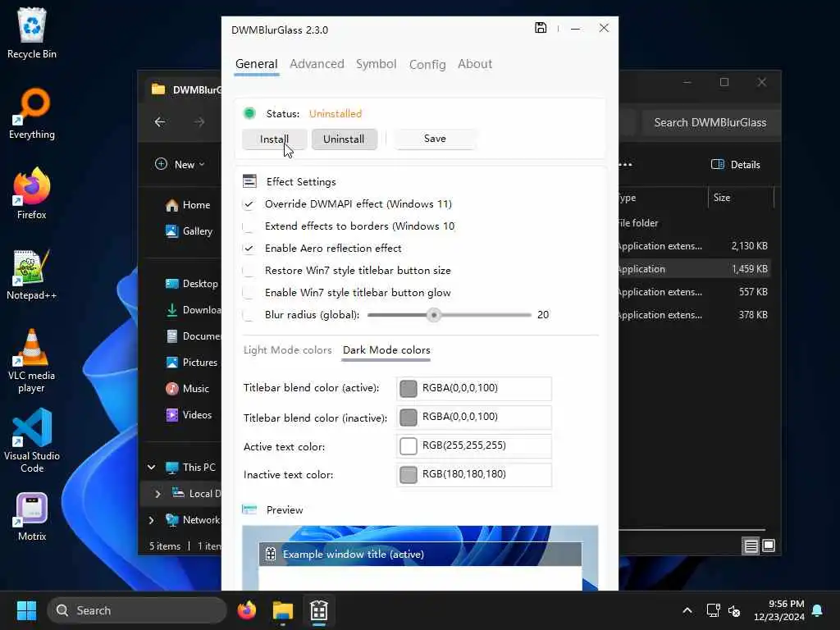Click the Preview section icon
Screen dimensions: 840x630
(249, 509)
